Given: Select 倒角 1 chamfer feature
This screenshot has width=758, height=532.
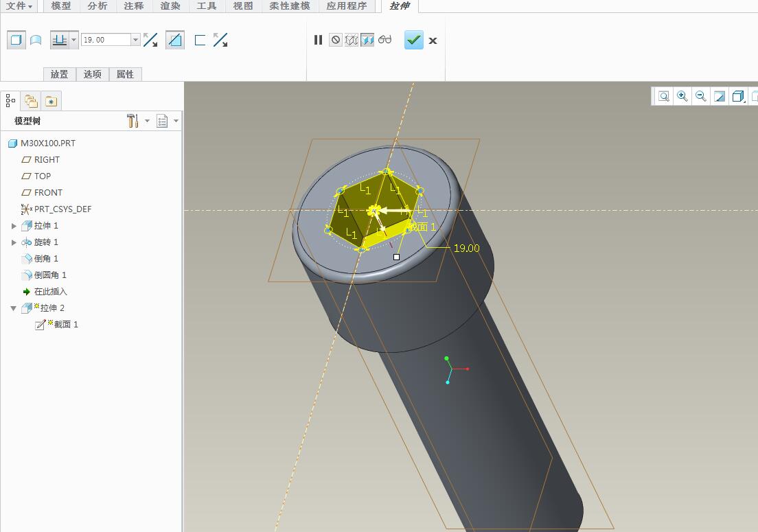Looking at the screenshot, I should 40,259.
